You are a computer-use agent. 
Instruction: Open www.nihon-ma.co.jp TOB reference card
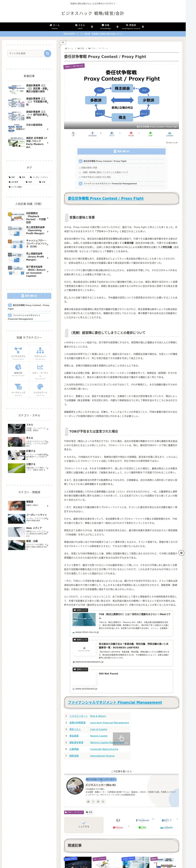tap(121, 623)
